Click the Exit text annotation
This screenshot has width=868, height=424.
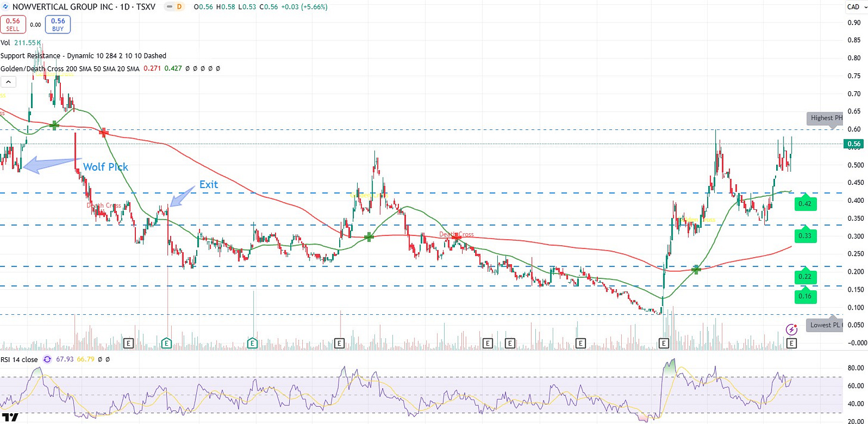(x=209, y=185)
